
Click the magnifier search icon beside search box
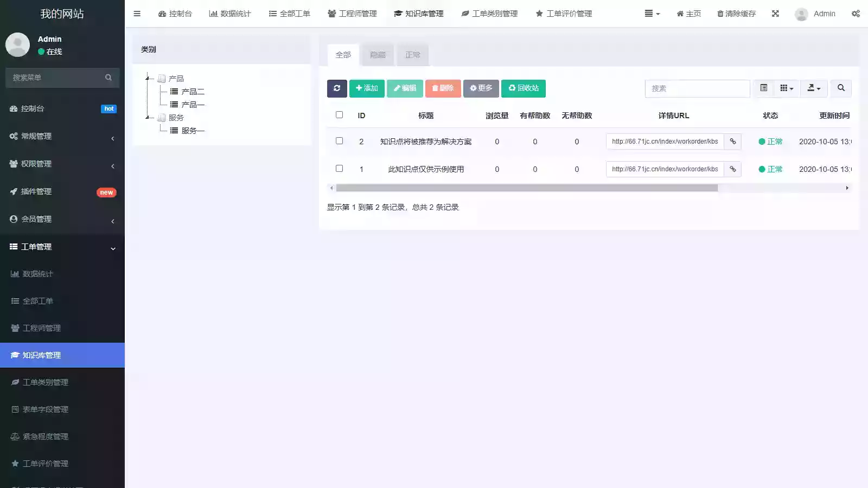click(841, 88)
